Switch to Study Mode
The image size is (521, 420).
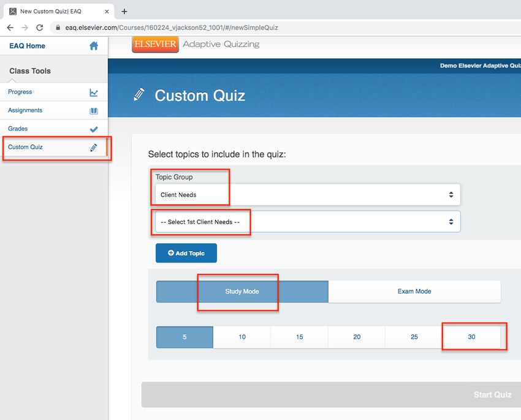click(242, 291)
